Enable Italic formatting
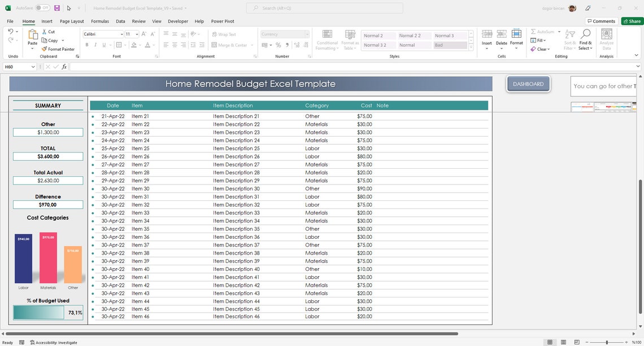644x346 pixels. tap(94, 45)
